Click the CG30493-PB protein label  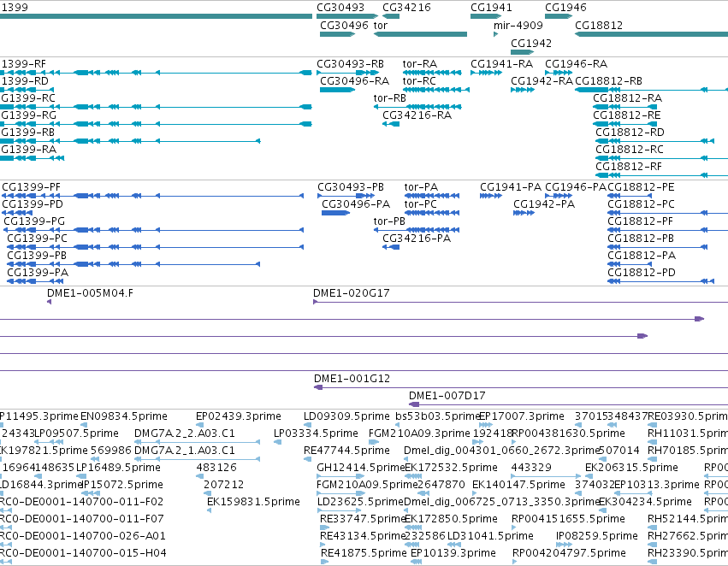coord(351,187)
